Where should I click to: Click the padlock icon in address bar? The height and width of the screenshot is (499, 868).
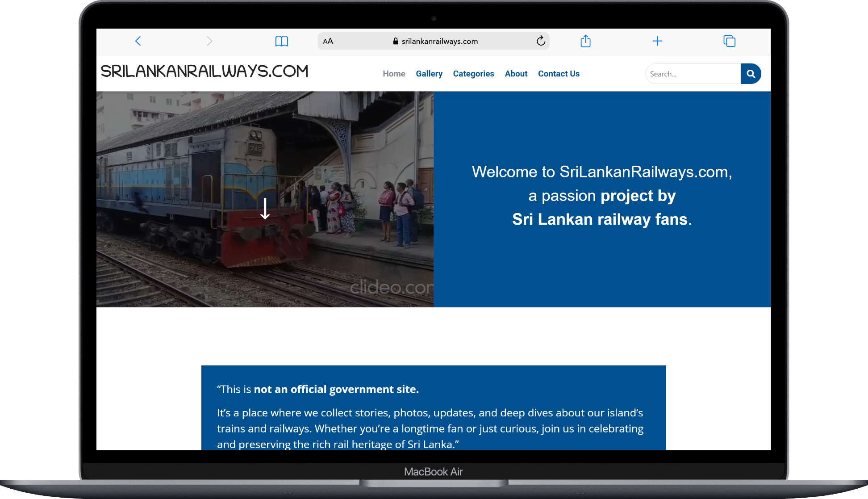[396, 41]
